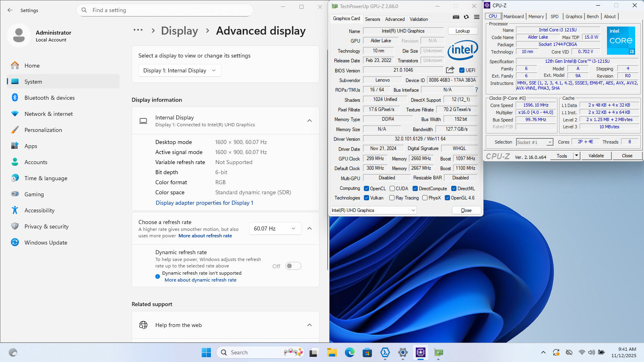Toggle the Dynamic refresh rate switch
This screenshot has width=644, height=362.
click(x=293, y=266)
